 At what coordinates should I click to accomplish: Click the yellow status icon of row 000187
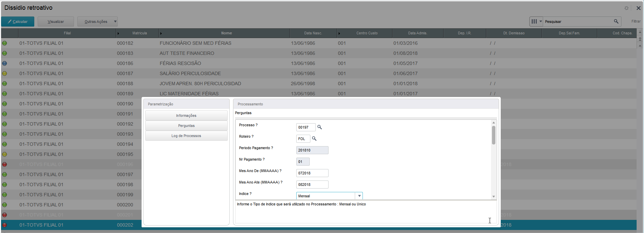4,73
